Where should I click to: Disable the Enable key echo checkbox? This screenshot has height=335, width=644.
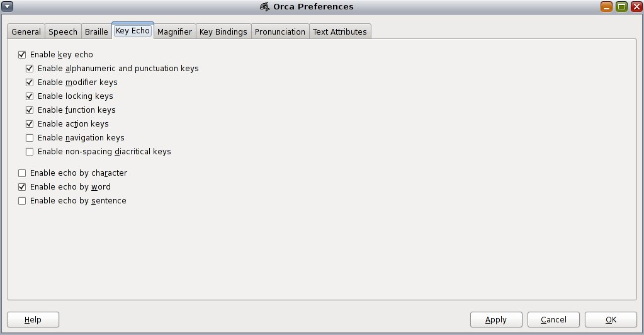point(22,55)
